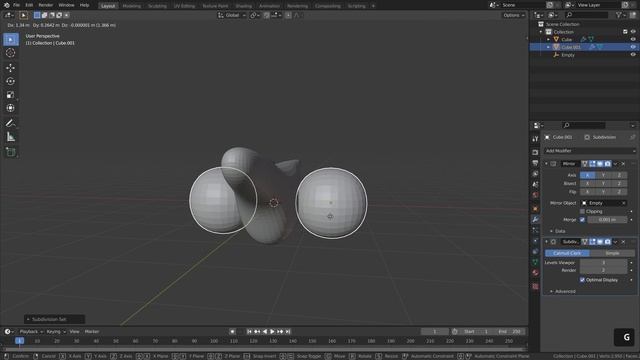Select the Rotate tool
The height and width of the screenshot is (360, 640).
click(11, 81)
